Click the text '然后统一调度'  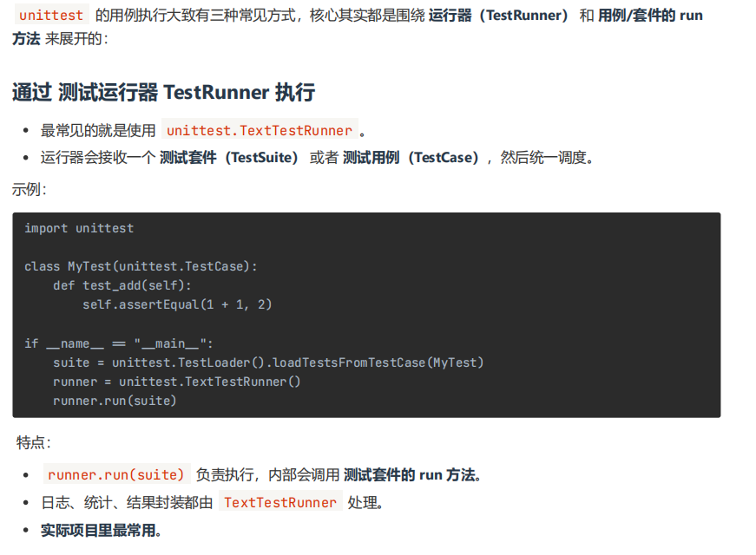pyautogui.click(x=542, y=158)
